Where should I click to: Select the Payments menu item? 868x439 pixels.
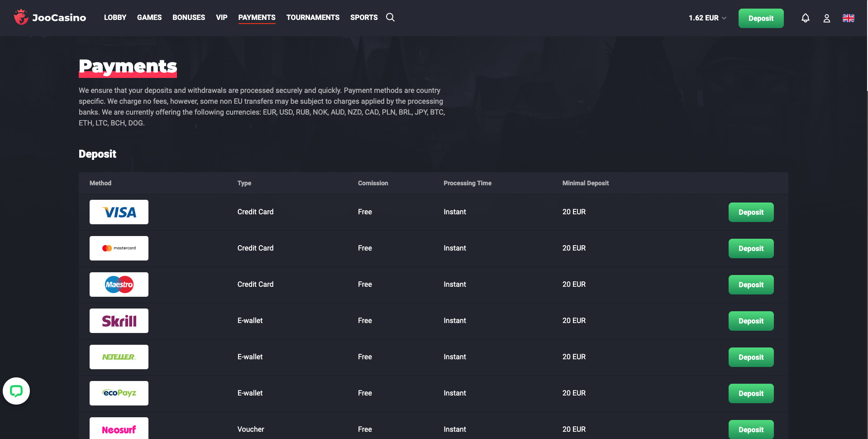(257, 17)
